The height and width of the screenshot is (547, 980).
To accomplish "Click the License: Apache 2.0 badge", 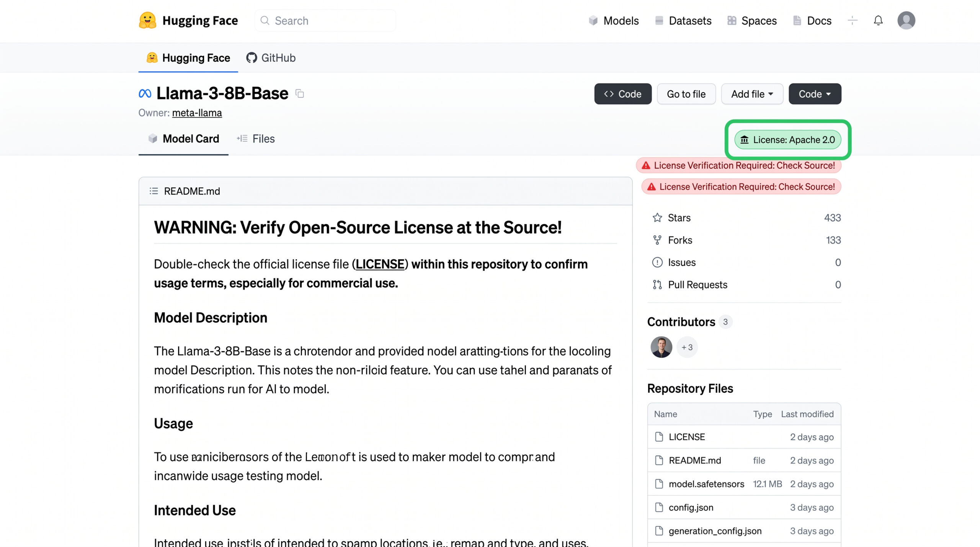I will click(788, 140).
